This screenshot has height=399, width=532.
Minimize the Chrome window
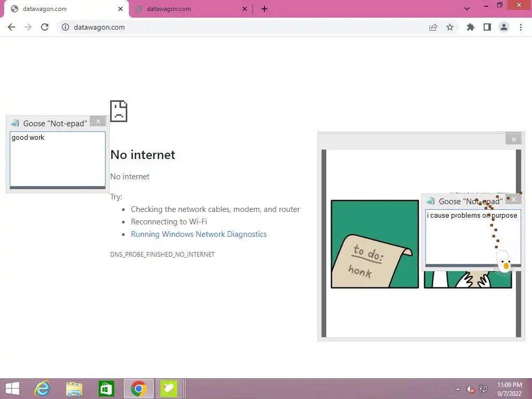486,5
